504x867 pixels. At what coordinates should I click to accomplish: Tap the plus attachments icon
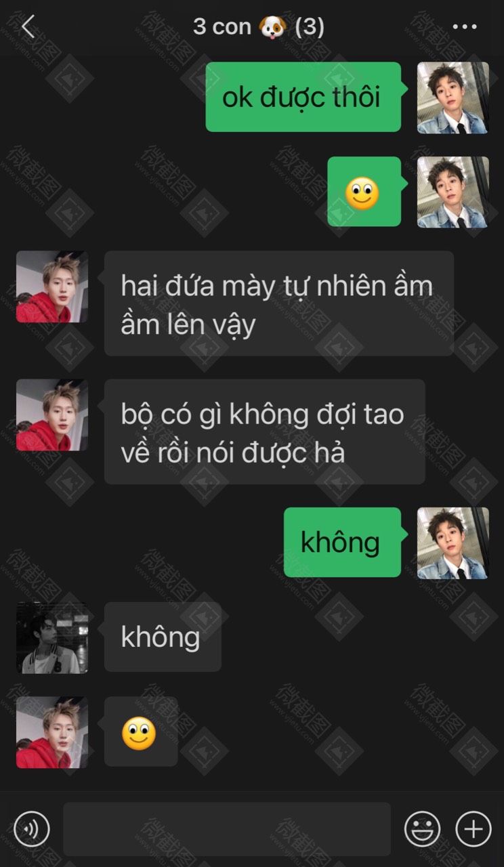point(473,828)
